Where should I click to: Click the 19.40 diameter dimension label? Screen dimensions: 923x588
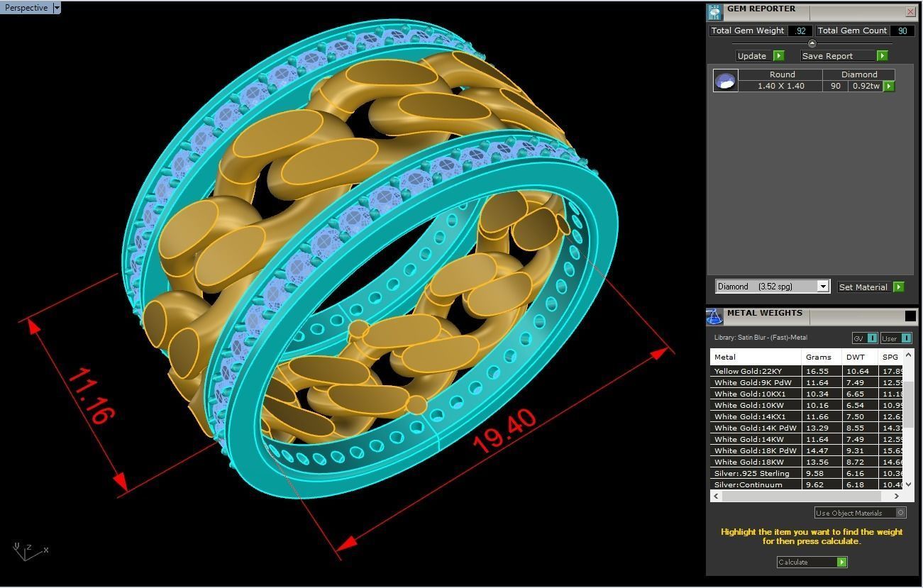pyautogui.click(x=504, y=431)
